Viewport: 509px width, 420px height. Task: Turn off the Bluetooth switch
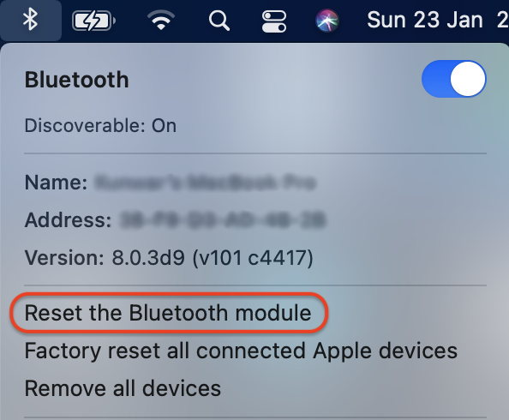454,79
